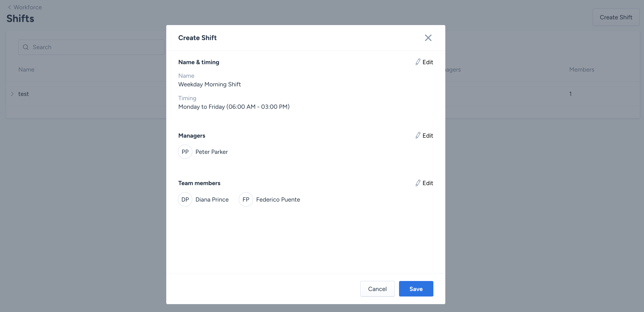Screen dimensions: 644x312
Task: Focus the Search shifts field
Action: click(91, 47)
